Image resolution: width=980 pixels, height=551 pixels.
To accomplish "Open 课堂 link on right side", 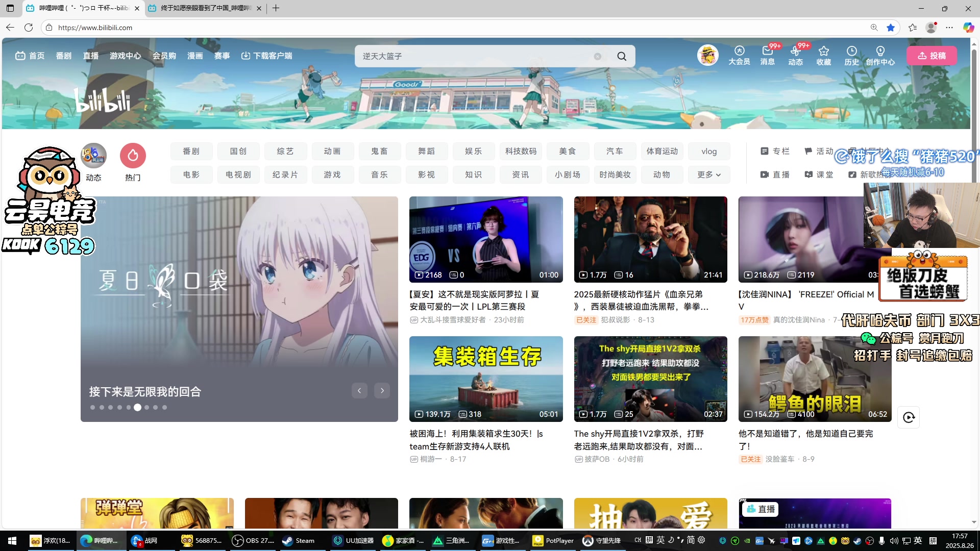I will coord(819,174).
